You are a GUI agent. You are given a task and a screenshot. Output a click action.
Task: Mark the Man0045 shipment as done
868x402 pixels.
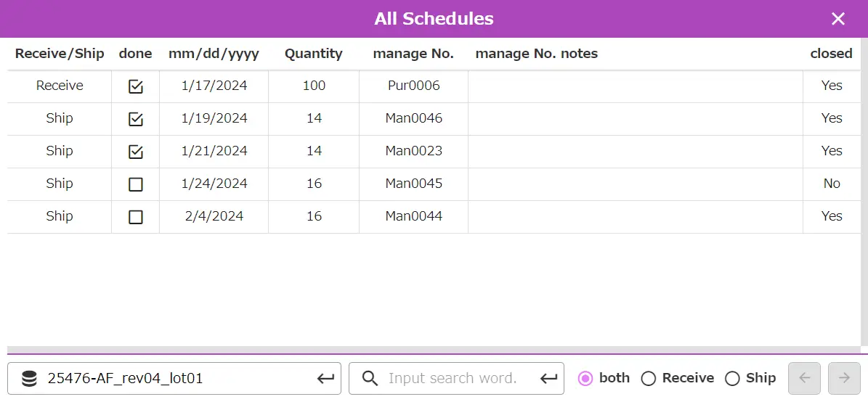135,184
